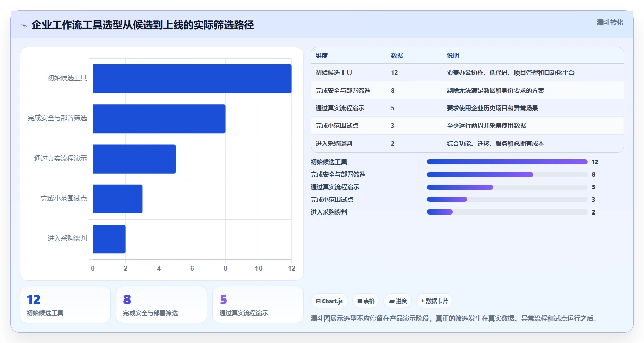Click the 初始候选工具 chart axis label
Viewport: 644px width, 343px height.
67,78
